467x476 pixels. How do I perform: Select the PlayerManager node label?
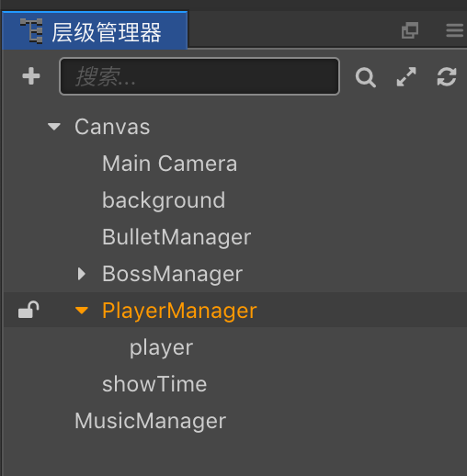click(x=179, y=311)
